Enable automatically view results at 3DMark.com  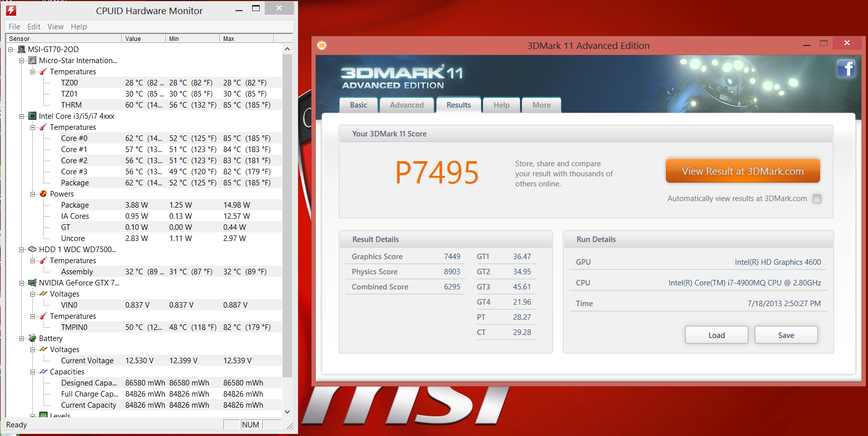tap(817, 199)
